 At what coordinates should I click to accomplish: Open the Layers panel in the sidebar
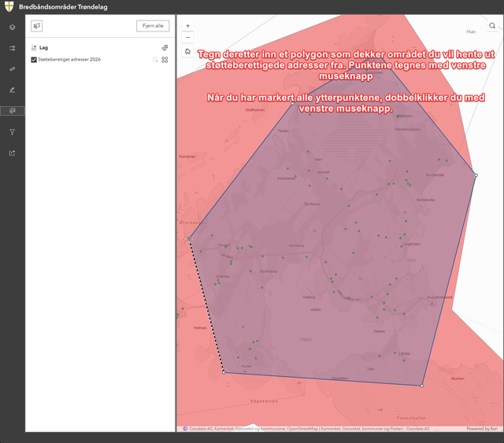point(13,28)
